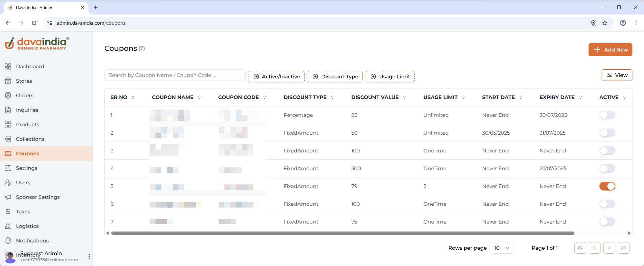
Task: Disable the active coupon in row 5
Action: (x=607, y=186)
